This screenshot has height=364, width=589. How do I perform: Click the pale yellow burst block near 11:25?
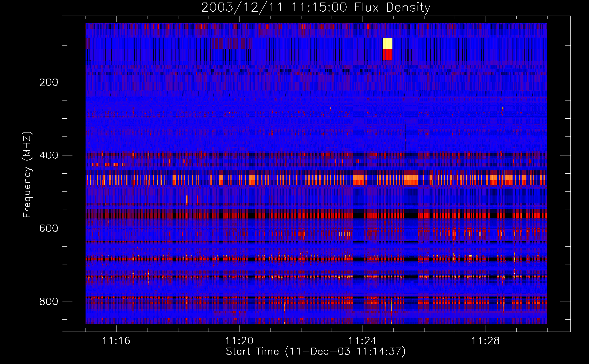click(x=388, y=43)
